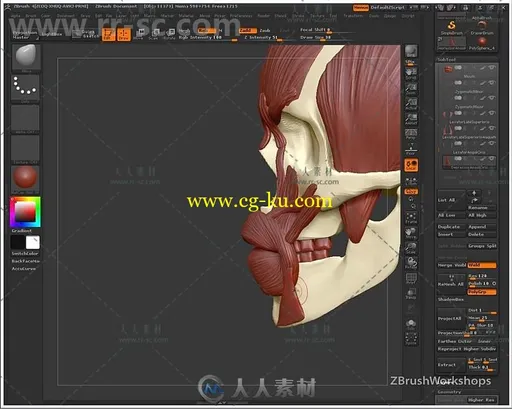Select the Scale transform icon in top toolbar
This screenshot has height=409, width=512.
[154, 34]
